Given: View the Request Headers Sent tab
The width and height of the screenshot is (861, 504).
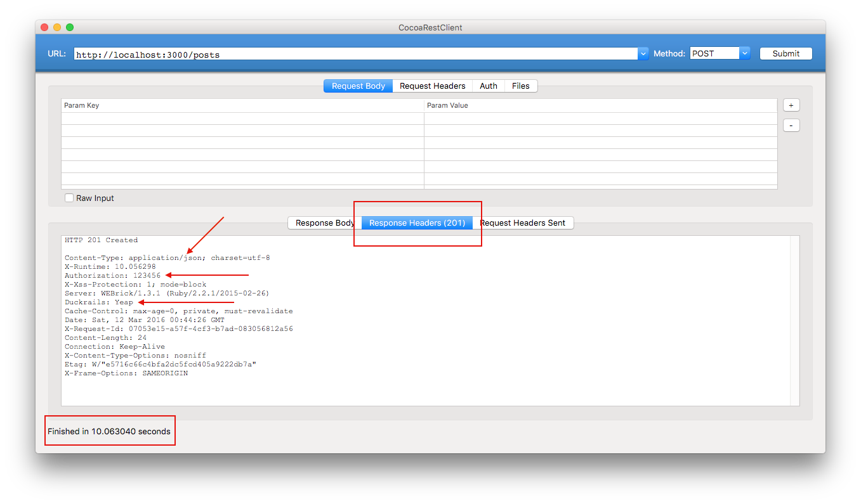Looking at the screenshot, I should 523,223.
